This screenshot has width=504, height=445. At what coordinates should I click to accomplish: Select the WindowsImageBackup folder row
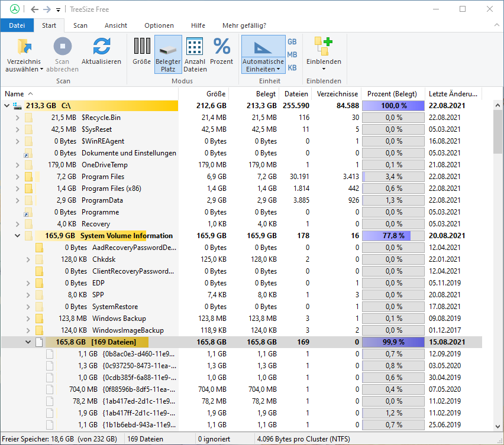128,330
